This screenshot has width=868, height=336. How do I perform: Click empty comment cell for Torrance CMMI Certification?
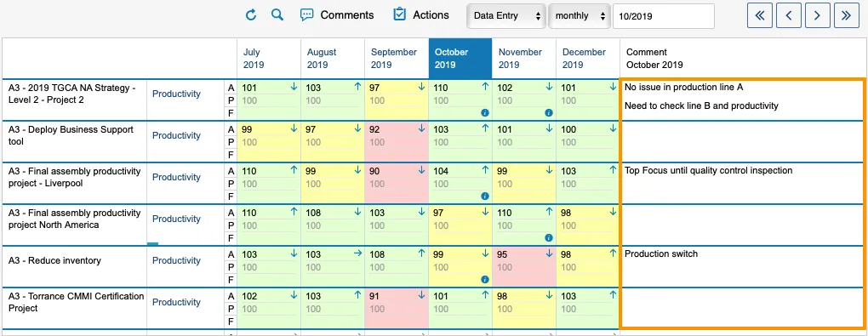(x=742, y=307)
